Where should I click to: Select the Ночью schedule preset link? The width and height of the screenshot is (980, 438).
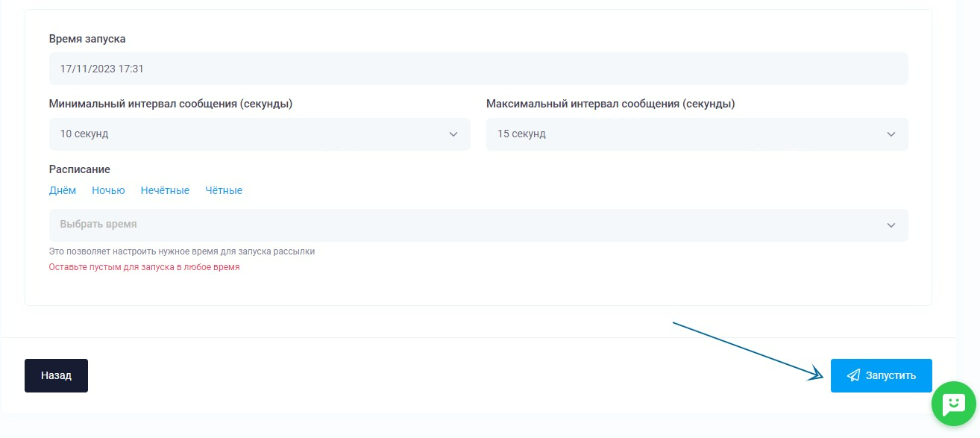[108, 190]
